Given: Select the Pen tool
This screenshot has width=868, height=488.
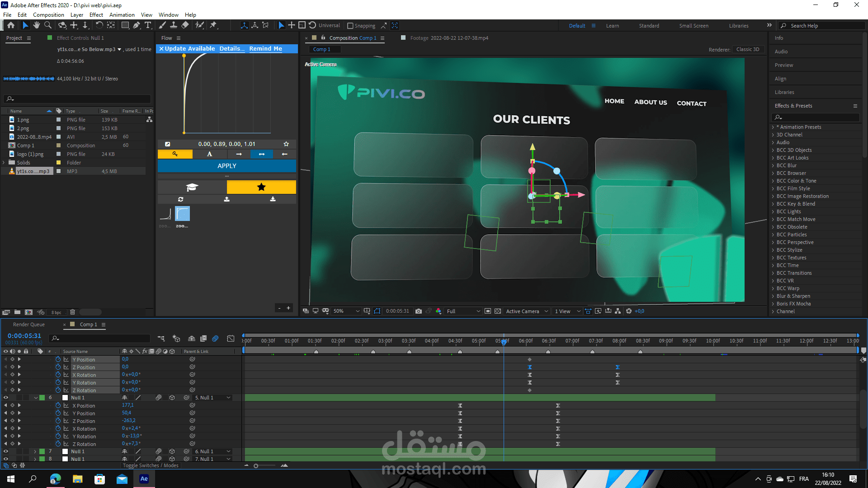Looking at the screenshot, I should tap(137, 25).
